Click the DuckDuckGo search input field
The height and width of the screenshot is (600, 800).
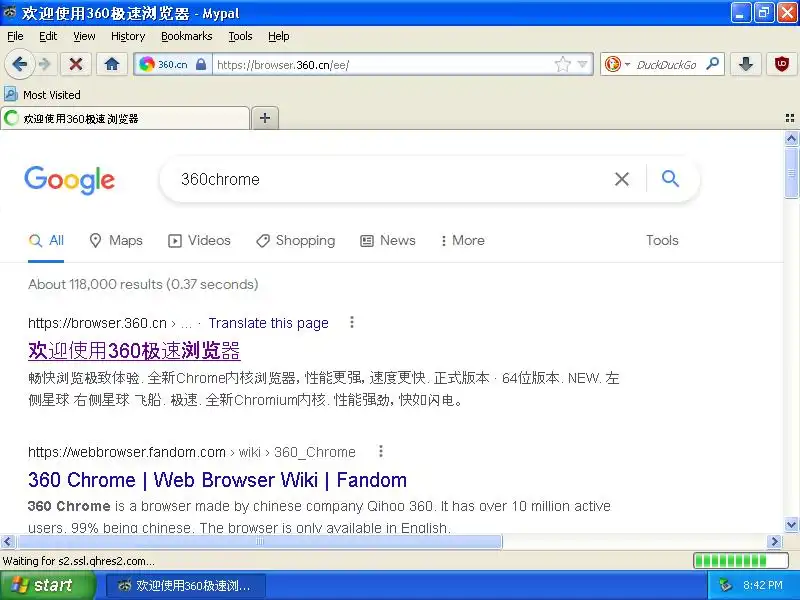668,65
